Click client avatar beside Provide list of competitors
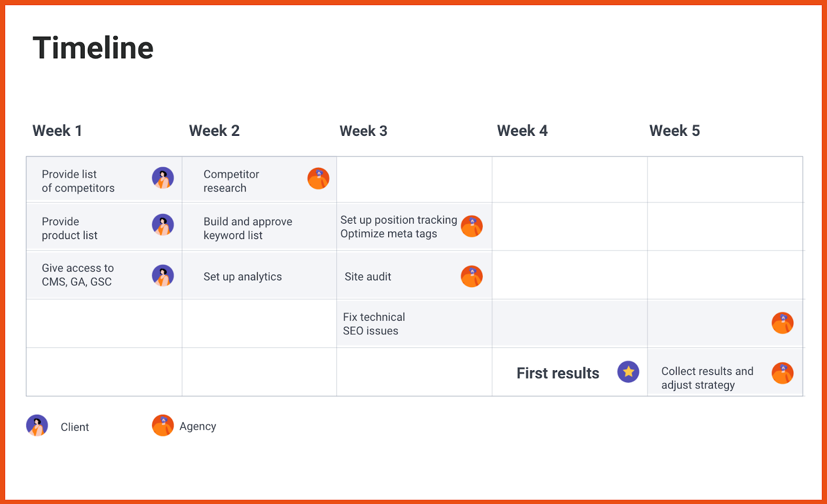 point(163,178)
